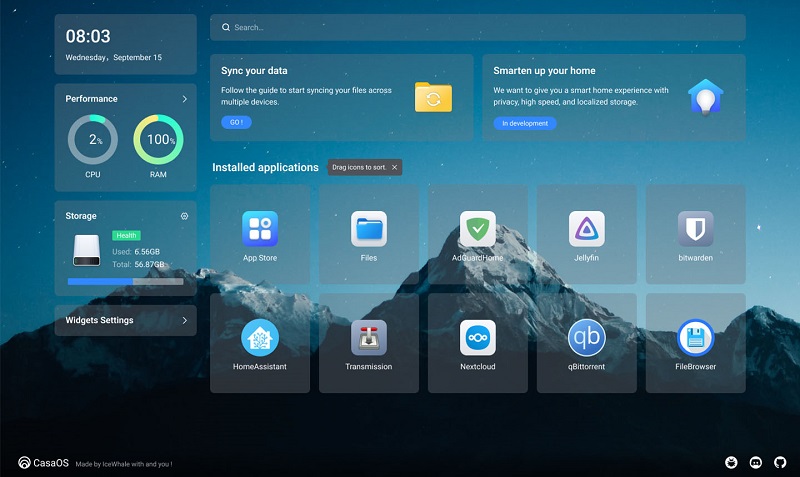This screenshot has width=800, height=477.
Task: Click the In development button
Action: (x=524, y=123)
